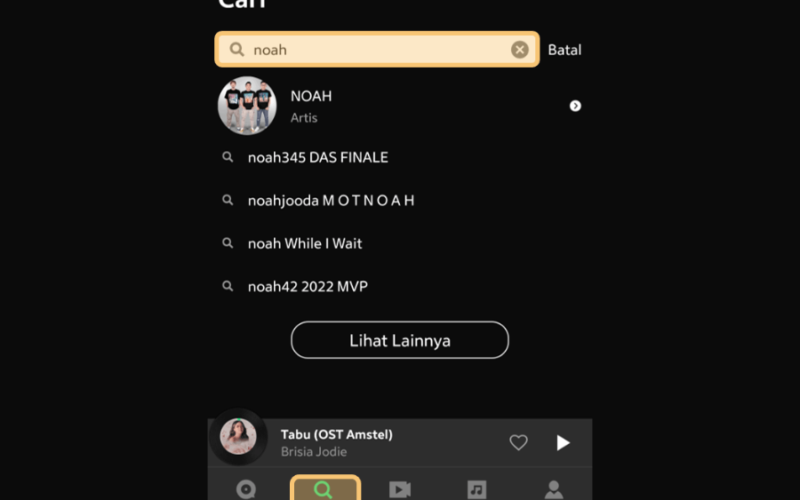The width and height of the screenshot is (800, 500).
Task: Select the NOAH Artis result
Action: [400, 106]
